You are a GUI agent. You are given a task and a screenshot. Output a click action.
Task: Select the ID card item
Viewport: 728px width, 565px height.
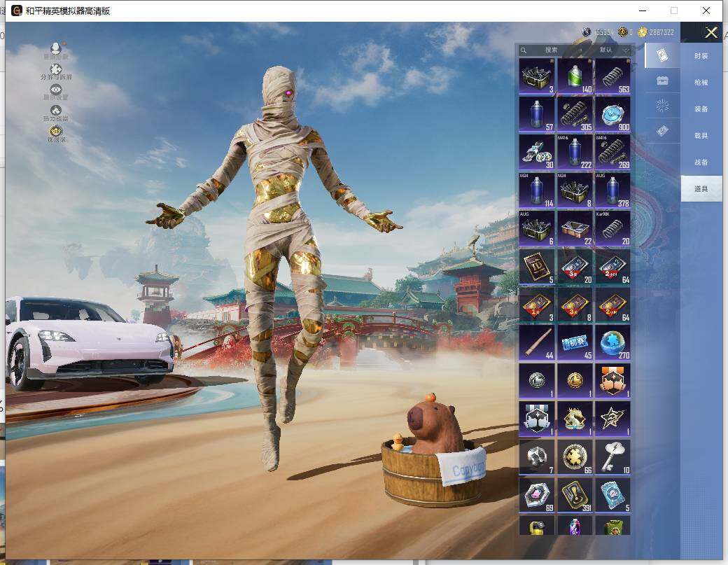click(537, 267)
